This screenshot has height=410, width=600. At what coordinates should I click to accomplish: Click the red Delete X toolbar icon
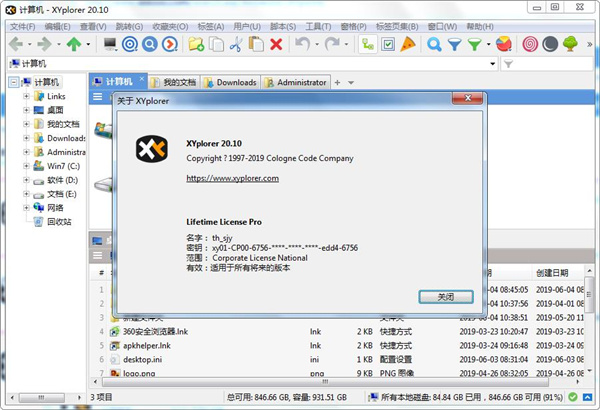coord(276,45)
